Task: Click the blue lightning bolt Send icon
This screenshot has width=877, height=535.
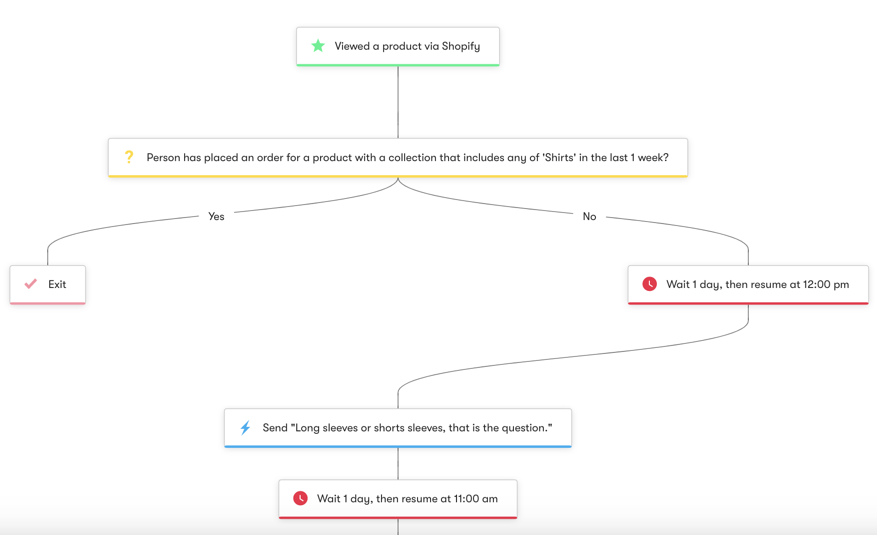Action: point(245,428)
